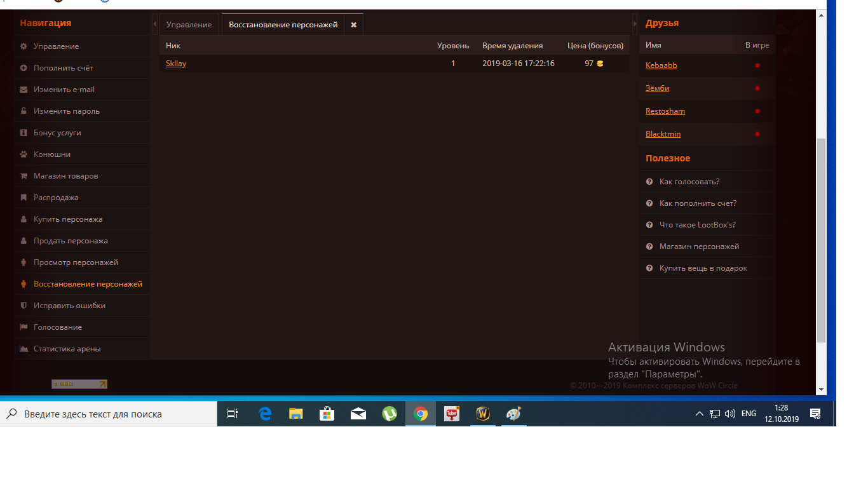Screen dimensions: 868x488
Task: Click the chart icon beside Статистика арены
Action: coord(24,349)
